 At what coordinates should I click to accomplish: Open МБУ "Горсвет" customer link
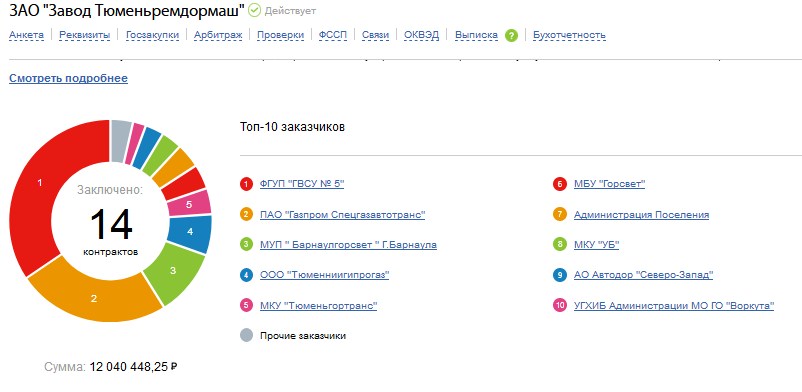click(610, 184)
